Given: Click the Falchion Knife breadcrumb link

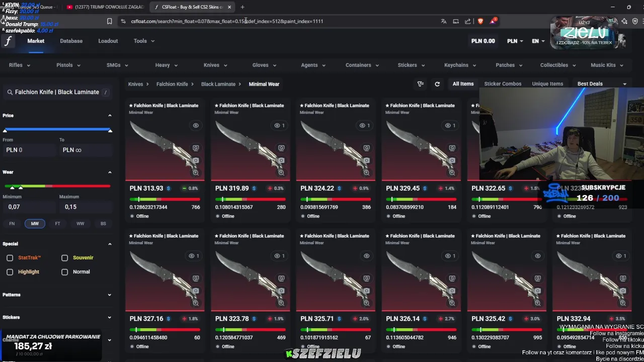Looking at the screenshot, I should (x=172, y=84).
